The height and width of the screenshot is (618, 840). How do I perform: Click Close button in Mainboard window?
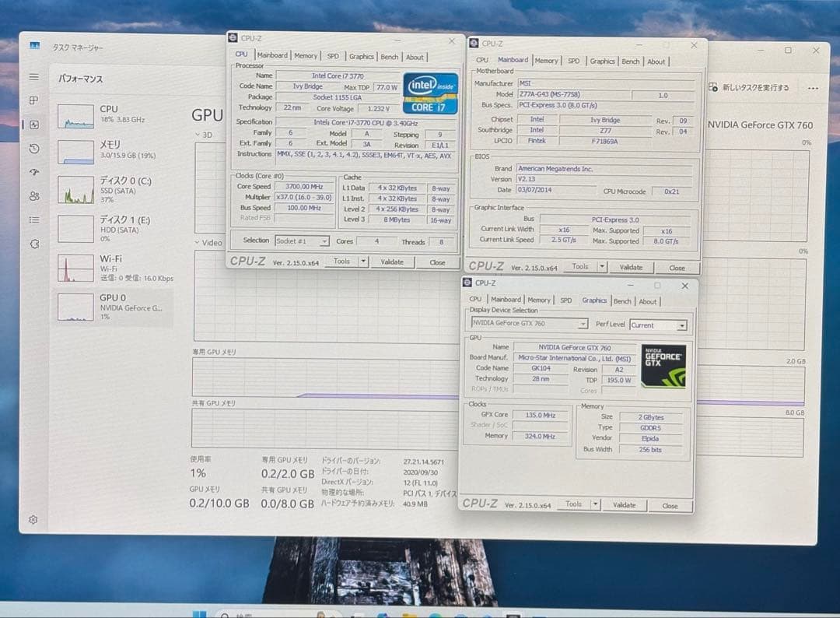tap(677, 268)
